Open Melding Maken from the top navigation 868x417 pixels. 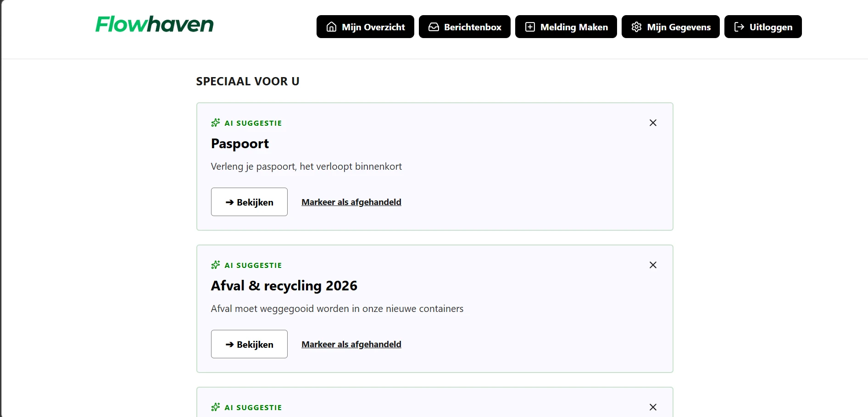click(566, 27)
